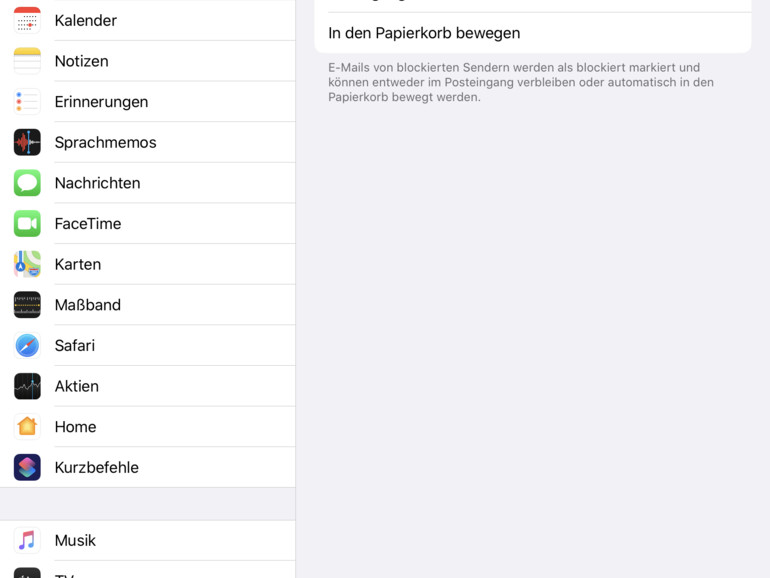
Task: Tap the Sprachmemos waveform icon
Action: 27,142
